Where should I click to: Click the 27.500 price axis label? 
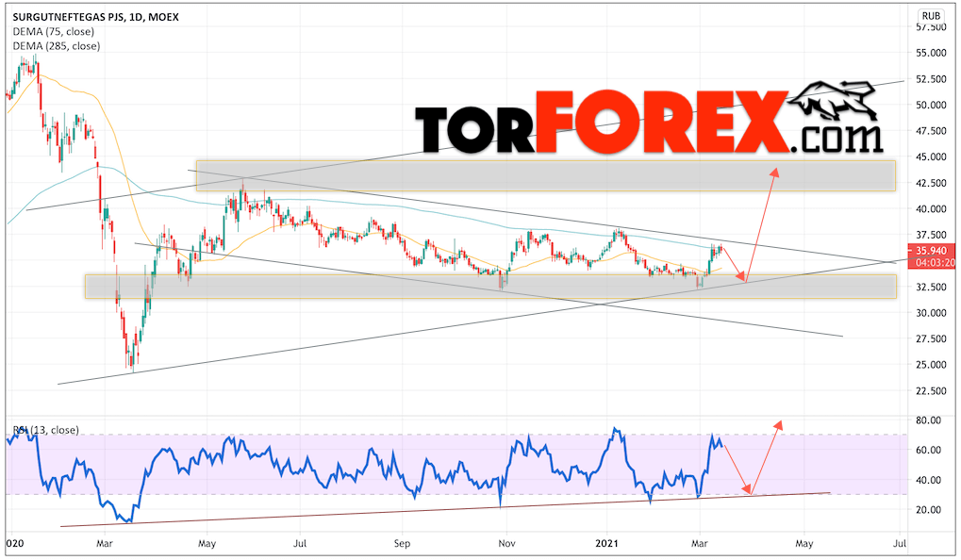coord(931,338)
